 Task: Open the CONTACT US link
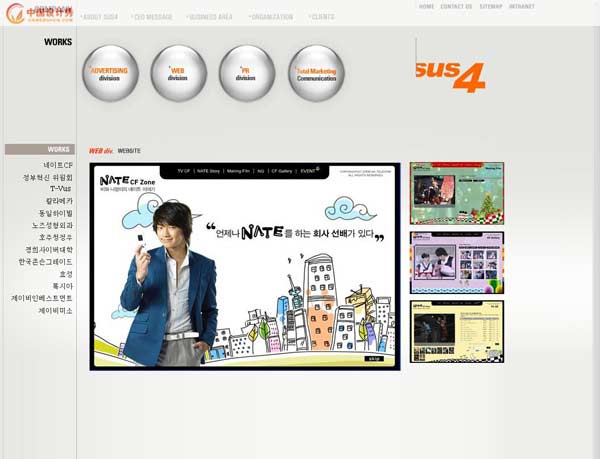(x=456, y=7)
